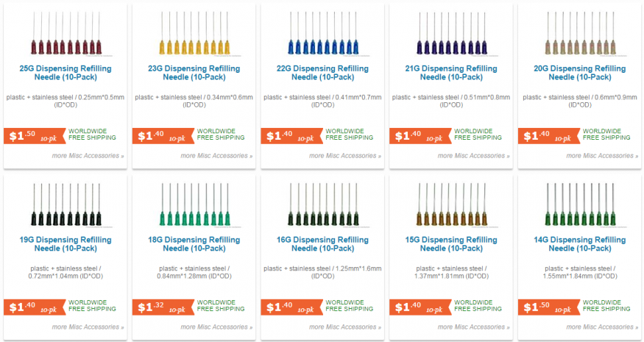Follow 'more Misc Accessories' under 23G needle
This screenshot has width=644, height=342.
pyautogui.click(x=216, y=156)
